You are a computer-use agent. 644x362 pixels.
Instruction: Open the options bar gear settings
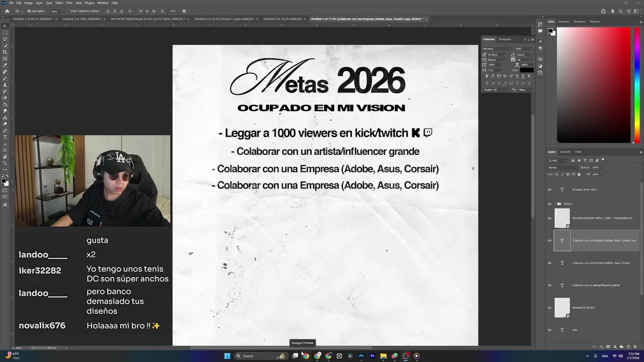tap(184, 11)
